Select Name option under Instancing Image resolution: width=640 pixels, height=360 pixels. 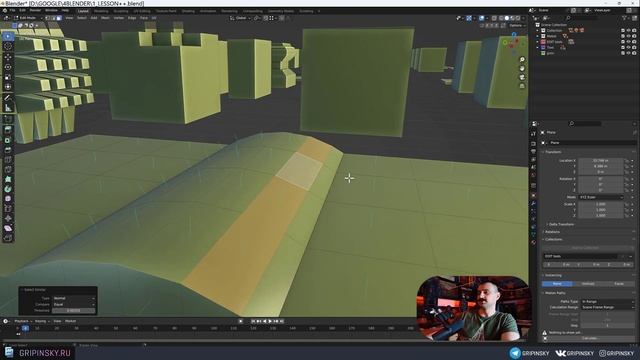click(x=557, y=284)
